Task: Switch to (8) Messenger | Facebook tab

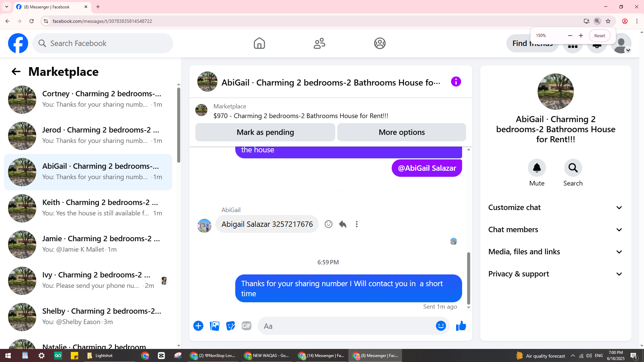Action: click(52, 7)
